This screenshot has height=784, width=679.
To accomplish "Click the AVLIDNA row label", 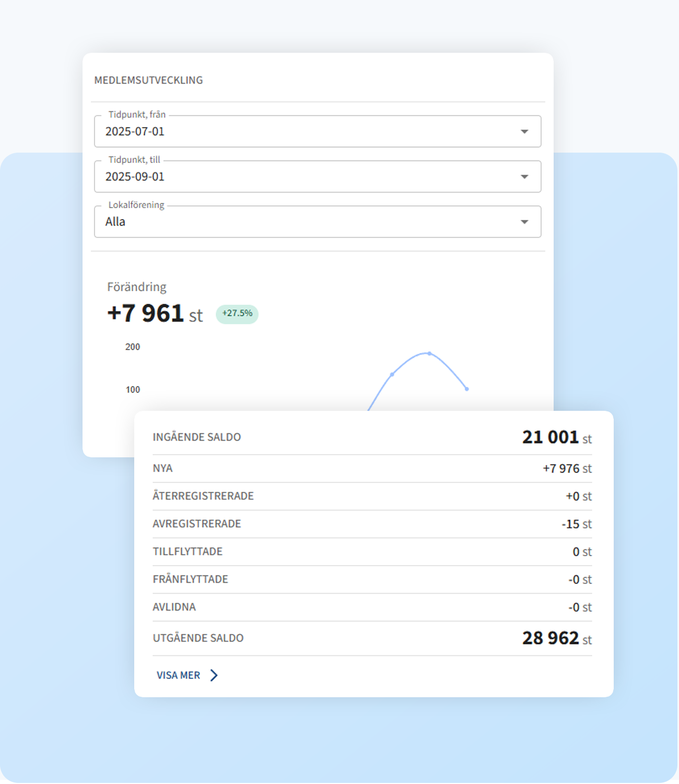I will [174, 607].
